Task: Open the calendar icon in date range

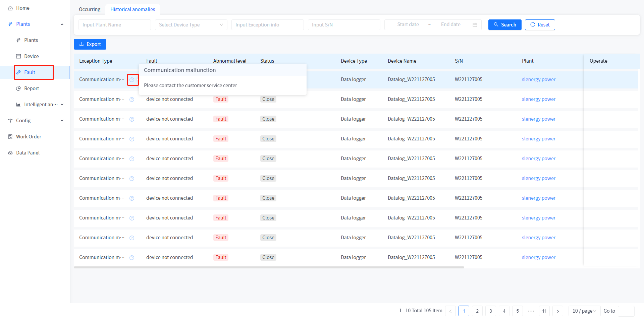Action: tap(475, 25)
